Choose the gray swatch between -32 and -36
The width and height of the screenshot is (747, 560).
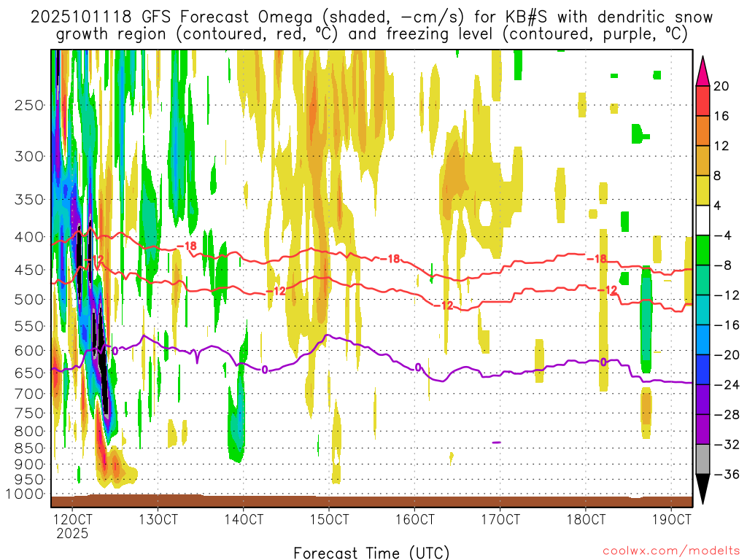[704, 459]
